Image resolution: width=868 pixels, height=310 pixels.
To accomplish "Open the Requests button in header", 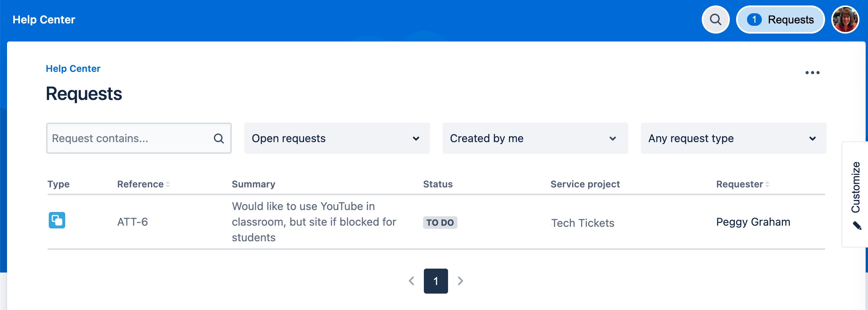I will pyautogui.click(x=781, y=20).
